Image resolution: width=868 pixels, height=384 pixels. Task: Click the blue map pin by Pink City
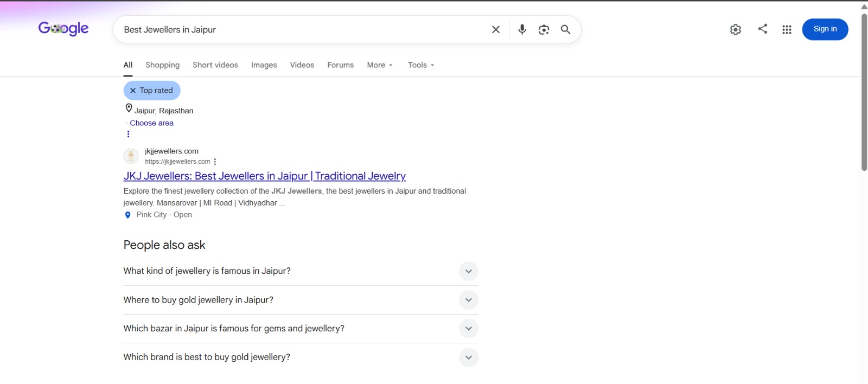click(x=128, y=215)
